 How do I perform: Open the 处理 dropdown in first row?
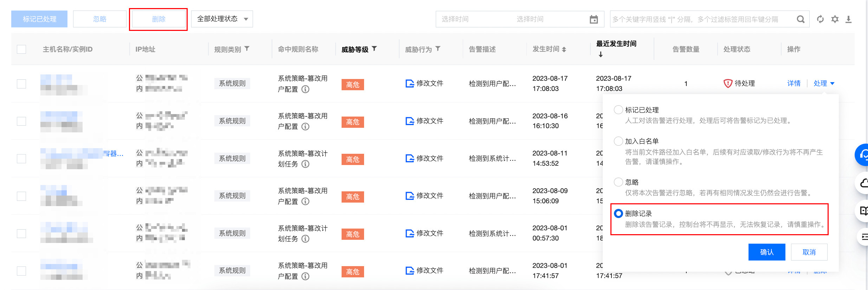[824, 83]
